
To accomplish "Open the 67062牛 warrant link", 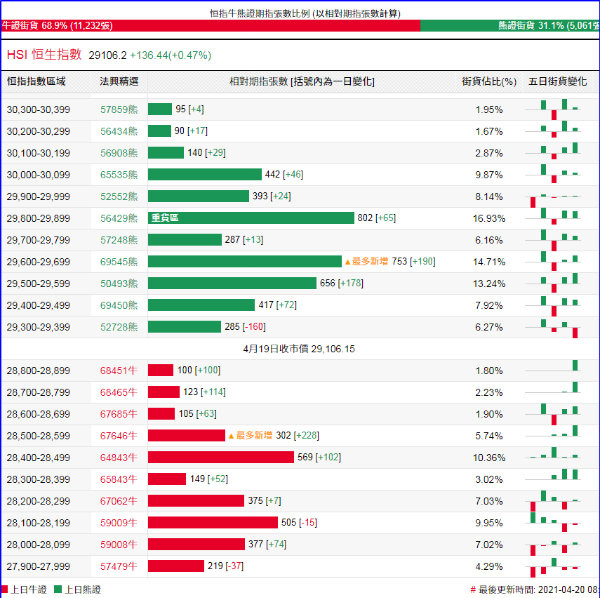I will 118,501.
